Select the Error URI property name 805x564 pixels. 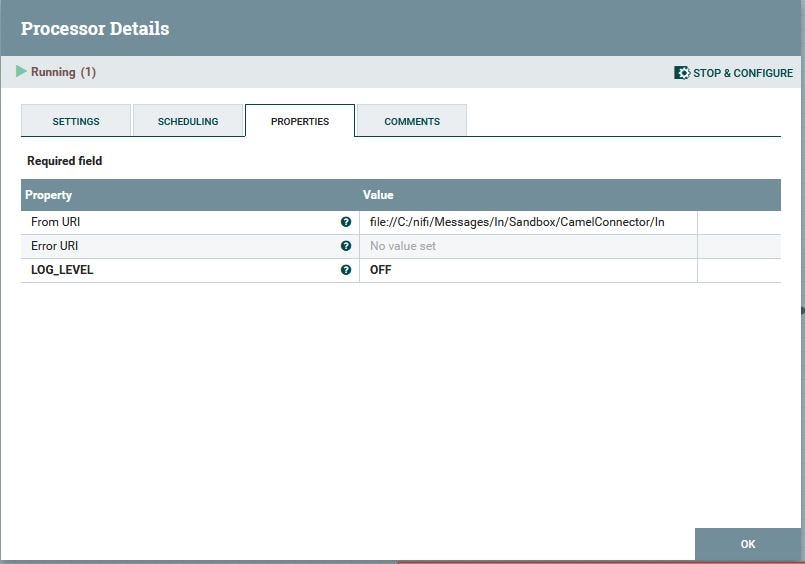pos(54,246)
